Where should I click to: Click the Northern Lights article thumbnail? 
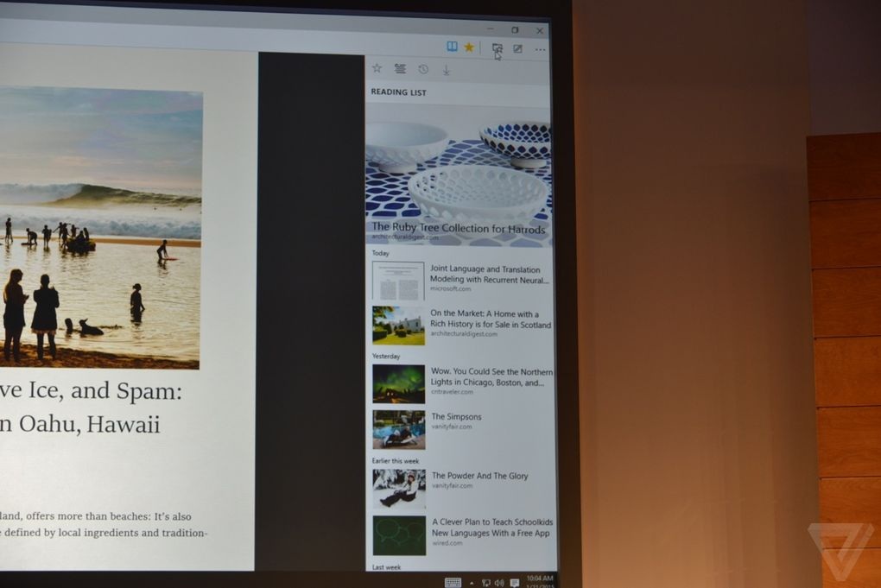tap(398, 383)
